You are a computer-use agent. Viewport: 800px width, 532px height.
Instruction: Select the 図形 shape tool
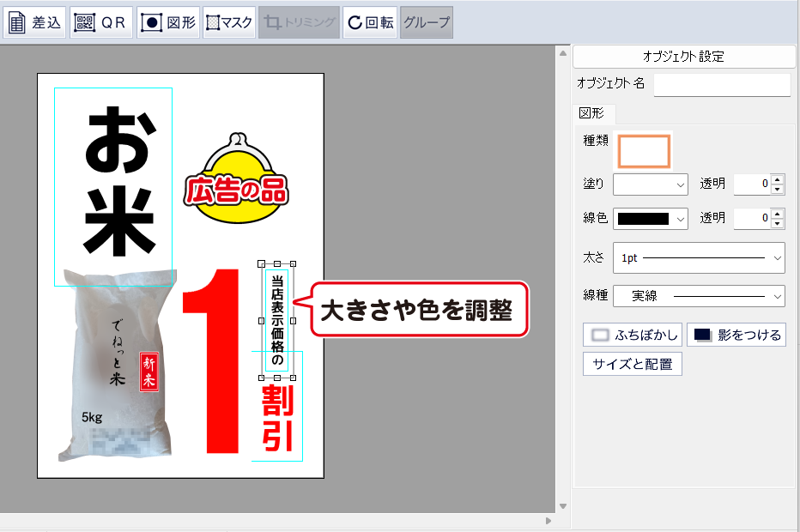click(168, 22)
